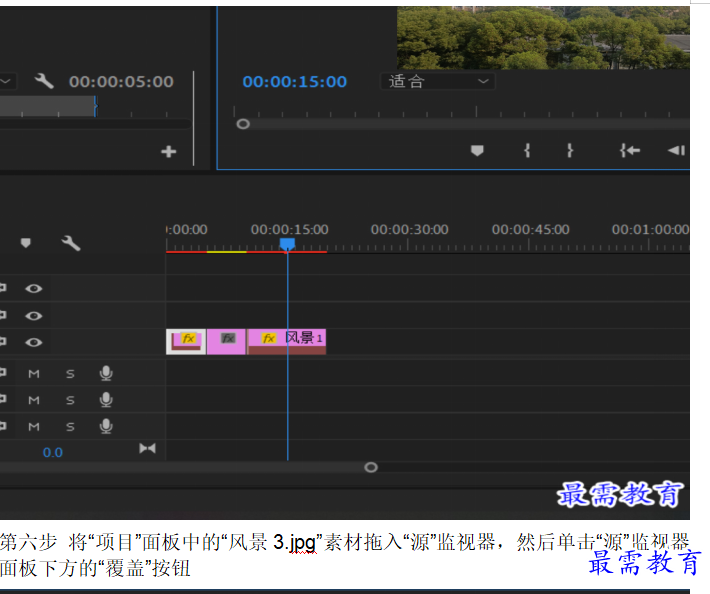
Task: Click ruler label 00:00:15:00
Action: (x=290, y=230)
